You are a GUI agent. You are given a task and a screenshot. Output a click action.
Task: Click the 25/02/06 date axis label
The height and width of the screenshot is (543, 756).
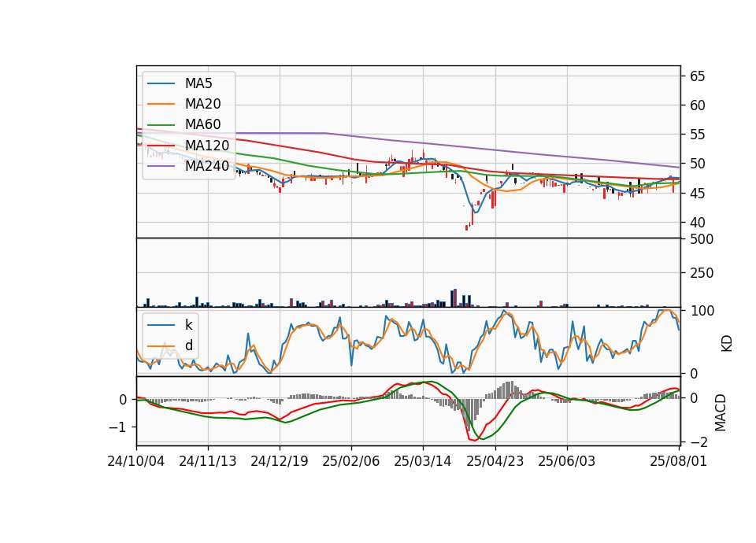[351, 461]
